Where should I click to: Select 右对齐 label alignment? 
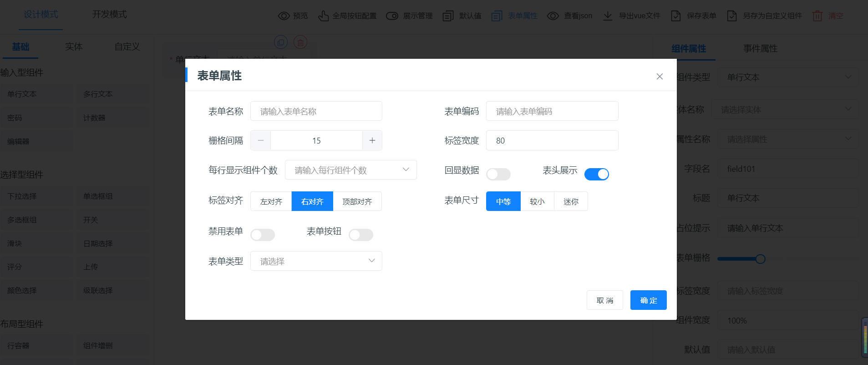pyautogui.click(x=312, y=201)
